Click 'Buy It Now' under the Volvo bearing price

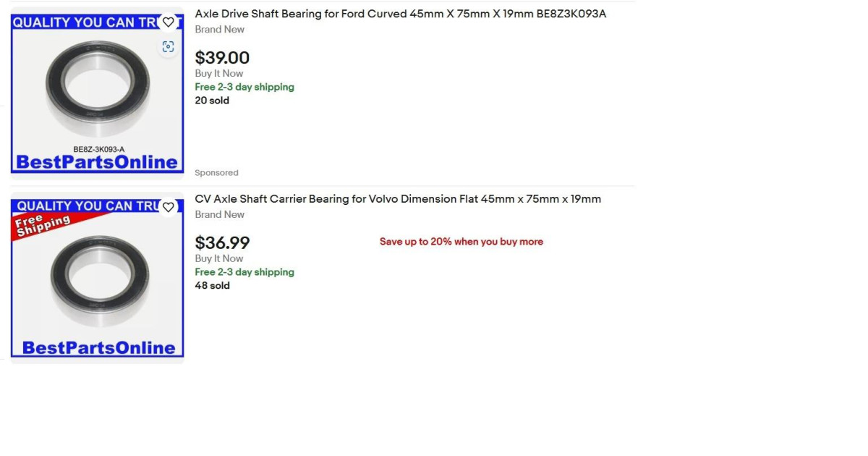218,258
